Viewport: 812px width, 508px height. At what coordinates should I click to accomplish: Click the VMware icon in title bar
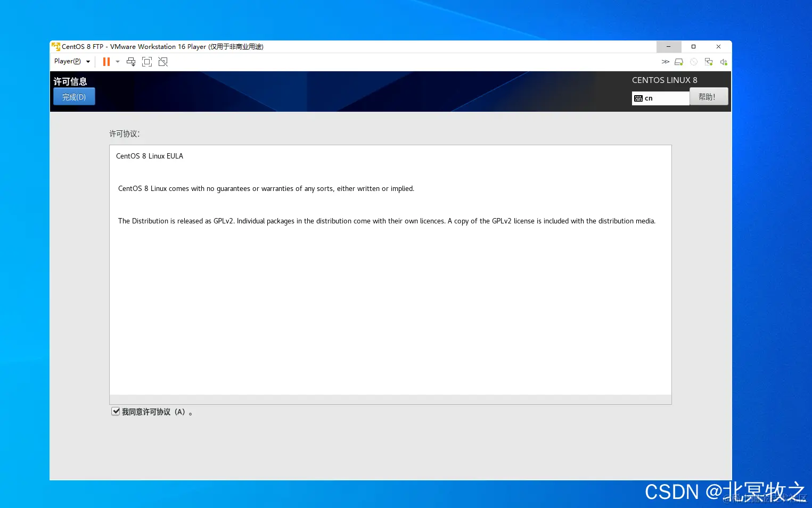click(x=56, y=47)
